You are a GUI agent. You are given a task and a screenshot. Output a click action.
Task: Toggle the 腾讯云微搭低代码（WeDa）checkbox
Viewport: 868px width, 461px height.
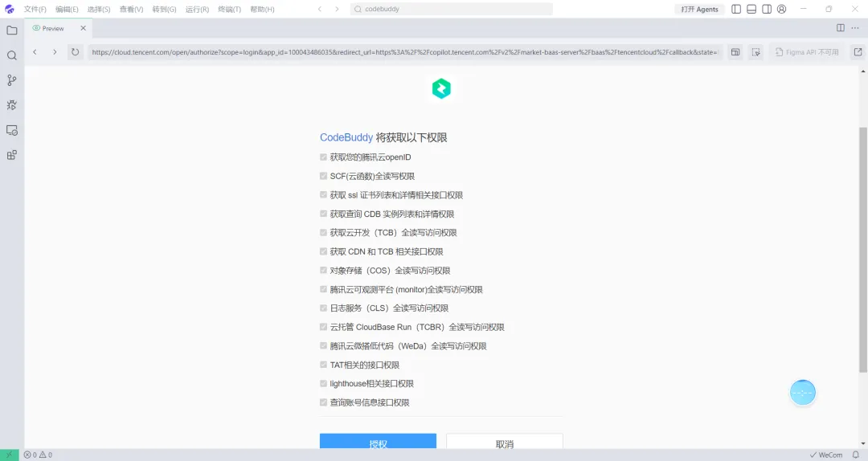pos(323,346)
